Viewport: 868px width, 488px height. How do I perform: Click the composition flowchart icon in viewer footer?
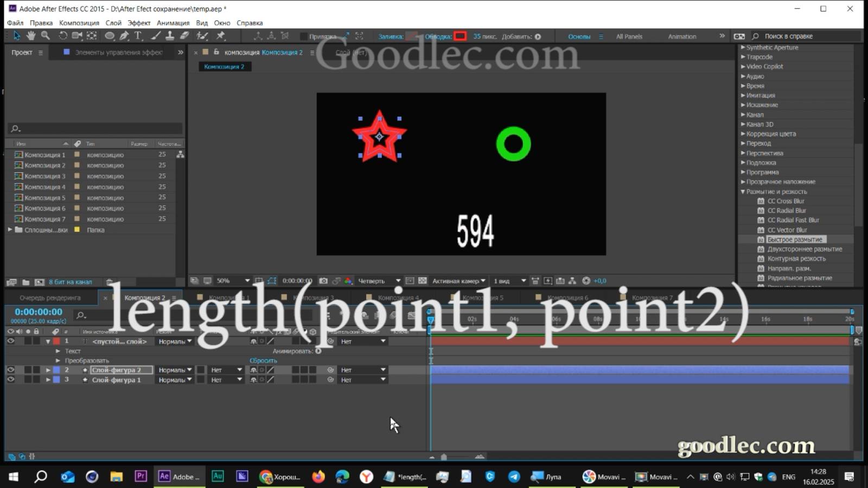[x=573, y=281]
